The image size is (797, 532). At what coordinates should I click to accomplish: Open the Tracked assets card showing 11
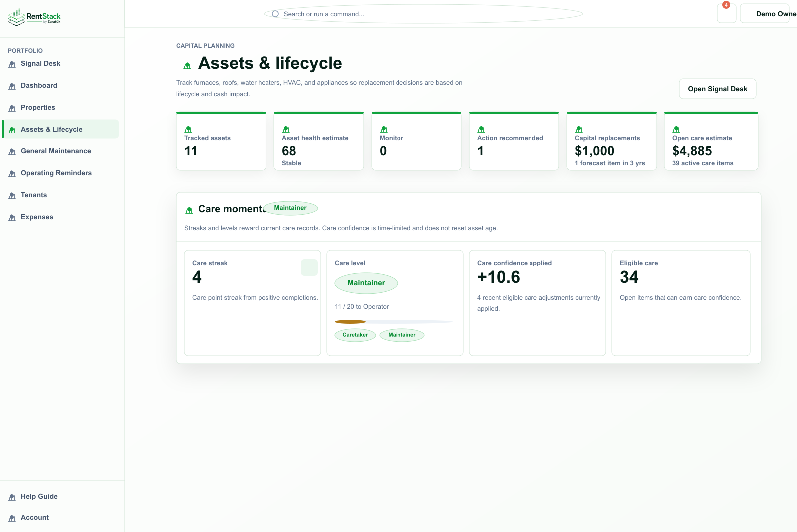coord(221,141)
